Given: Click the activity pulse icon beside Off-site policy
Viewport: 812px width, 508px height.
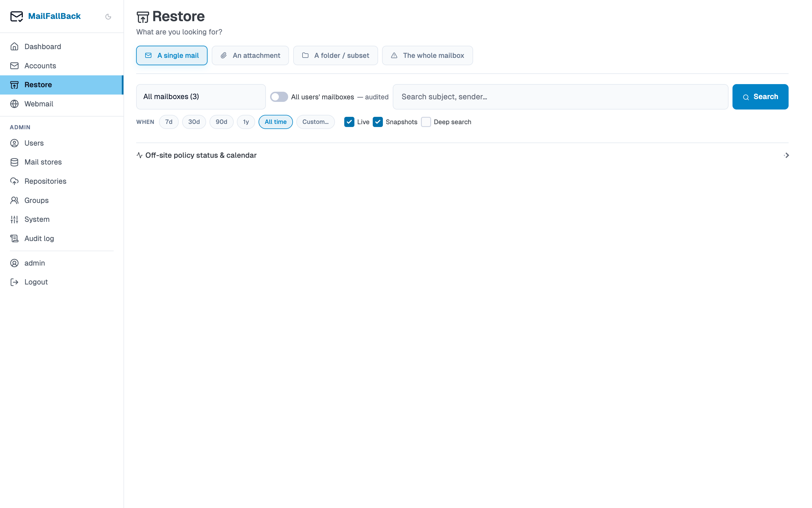Looking at the screenshot, I should (x=140, y=155).
